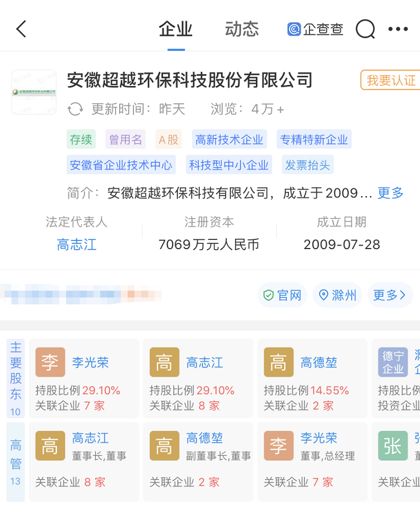Tap the 高 avatar beside 高德堃 shareholder

pos(279,362)
